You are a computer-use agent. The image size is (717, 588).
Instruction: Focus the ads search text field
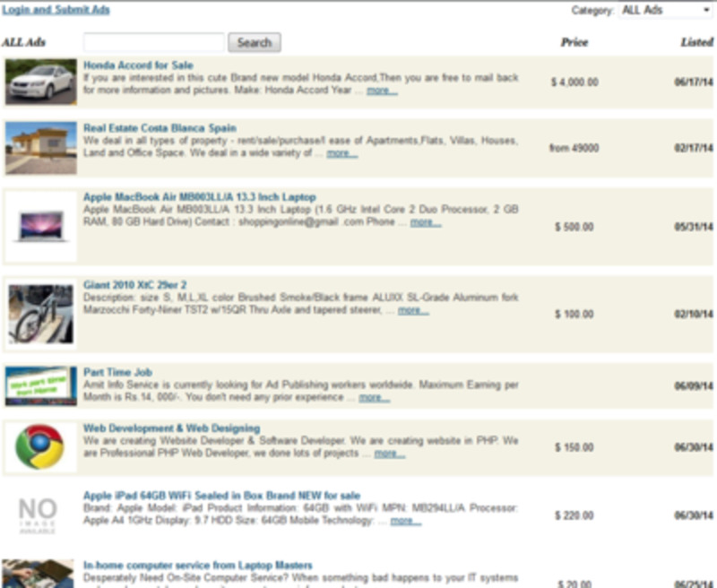point(154,42)
